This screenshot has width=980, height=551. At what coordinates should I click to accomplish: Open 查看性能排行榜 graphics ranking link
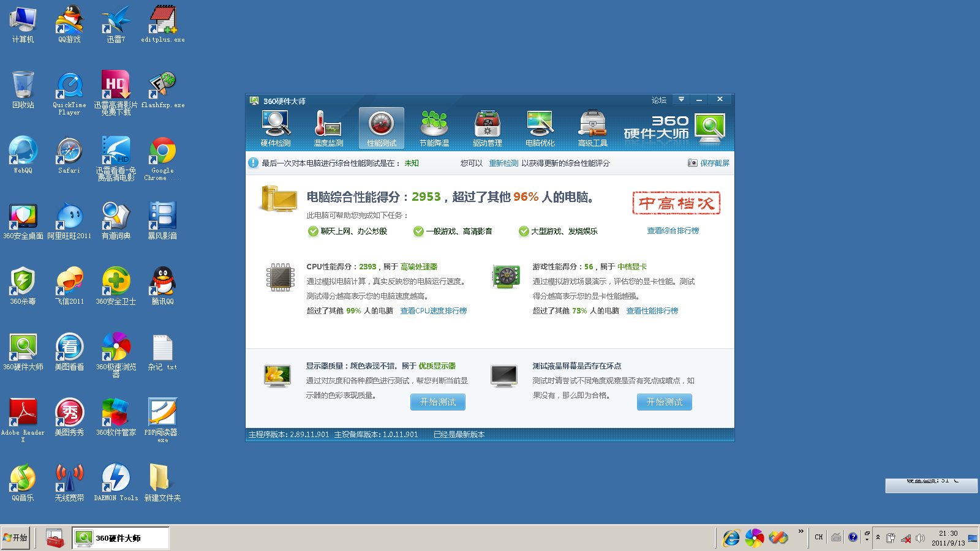[x=652, y=311]
